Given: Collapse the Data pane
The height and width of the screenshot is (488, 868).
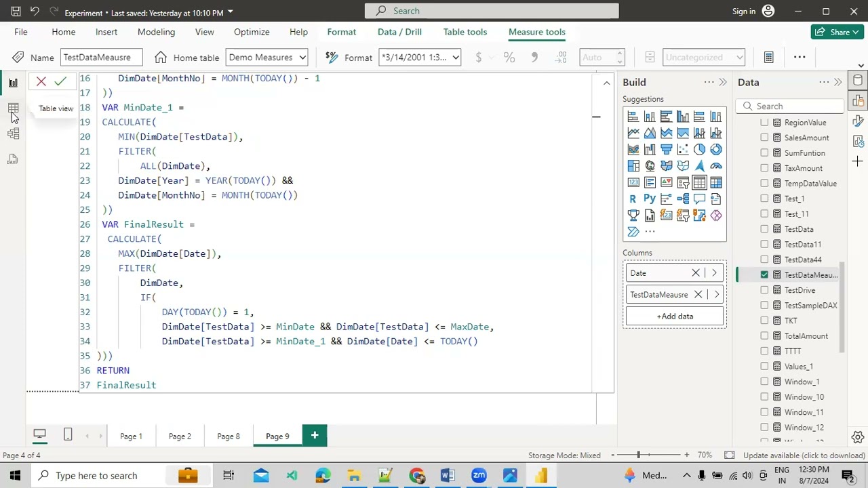Looking at the screenshot, I should (x=838, y=82).
